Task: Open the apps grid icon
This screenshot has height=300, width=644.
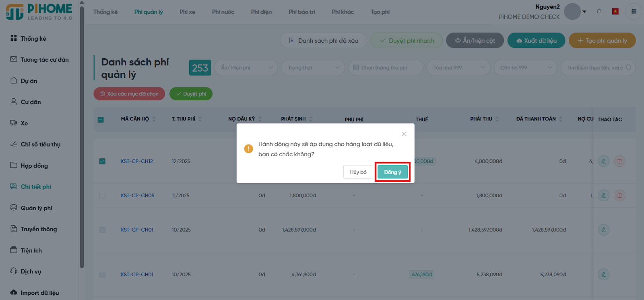Action: click(x=634, y=11)
